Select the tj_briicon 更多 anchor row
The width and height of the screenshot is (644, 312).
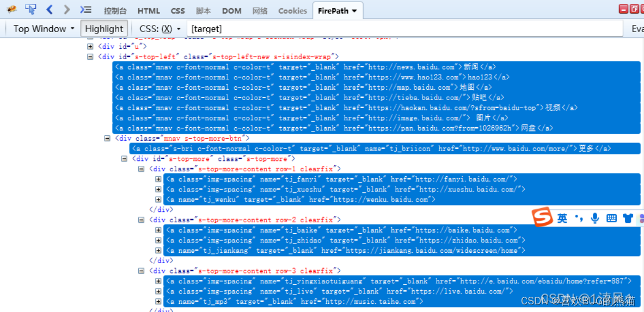(x=385, y=148)
